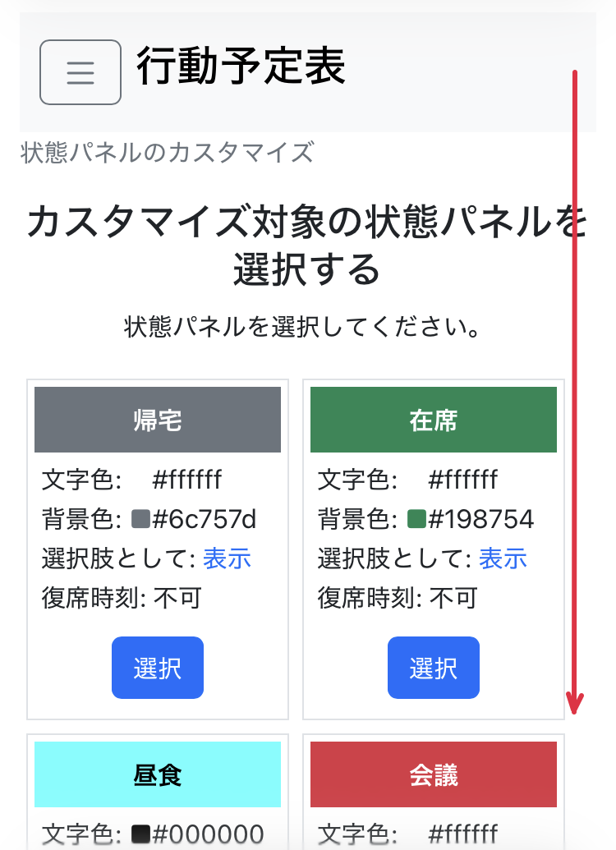The image size is (616, 850).
Task: Select the red 会議 panel header
Action: [434, 774]
